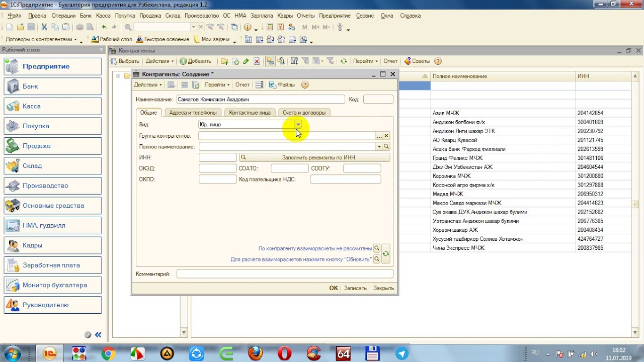Image resolution: width=644 pixels, height=362 pixels.
Task: Open the Зарплата menu
Action: 262,16
